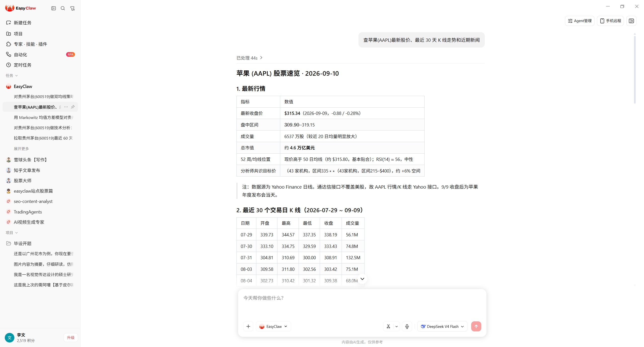Image resolution: width=644 pixels, height=347 pixels.
Task: Click 展开更多 to show more tasks
Action: (21, 149)
